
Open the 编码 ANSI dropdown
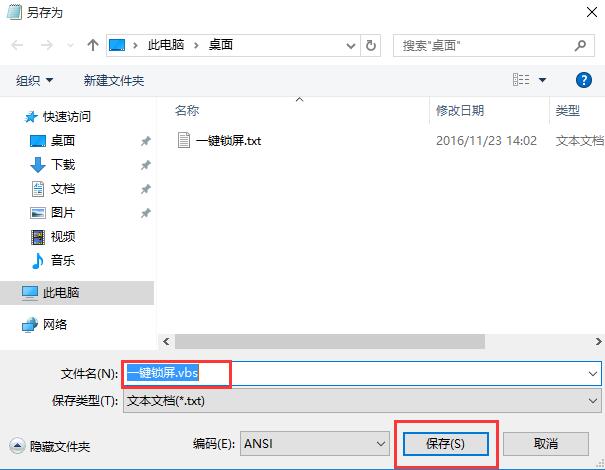(314, 444)
